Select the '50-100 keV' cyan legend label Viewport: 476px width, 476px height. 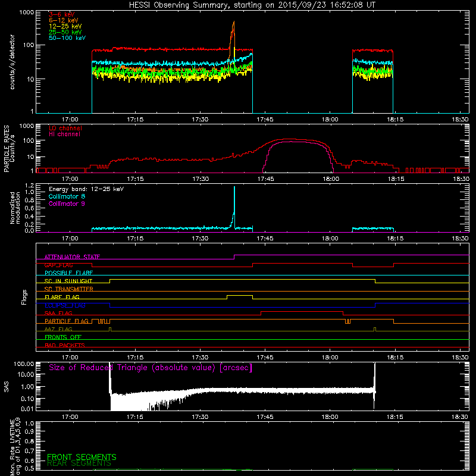[67, 38]
